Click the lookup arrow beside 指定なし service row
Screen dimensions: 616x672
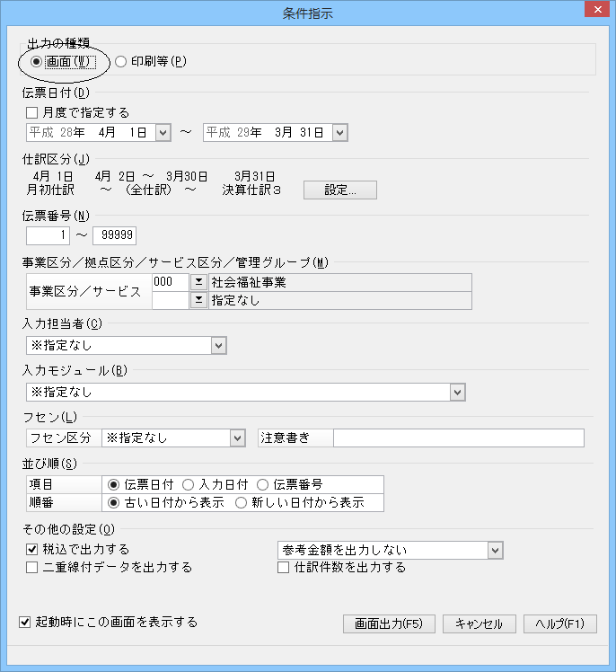[x=198, y=300]
